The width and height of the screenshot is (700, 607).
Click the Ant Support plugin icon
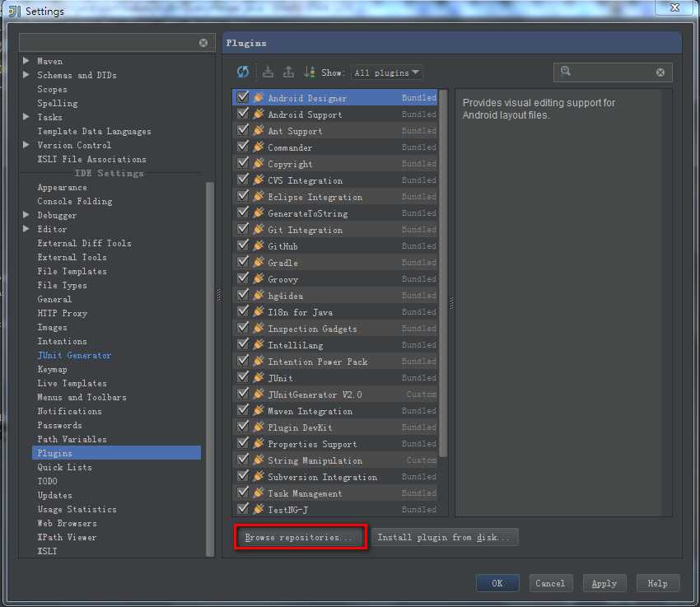[x=259, y=131]
